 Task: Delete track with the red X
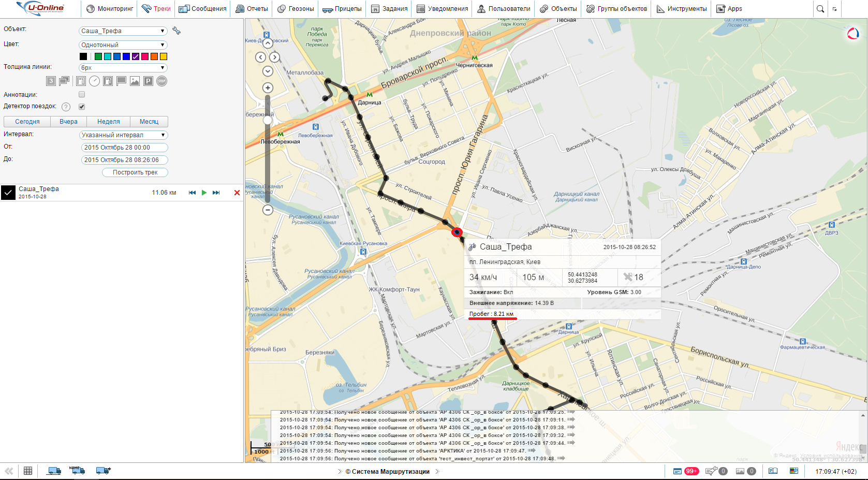(x=237, y=193)
